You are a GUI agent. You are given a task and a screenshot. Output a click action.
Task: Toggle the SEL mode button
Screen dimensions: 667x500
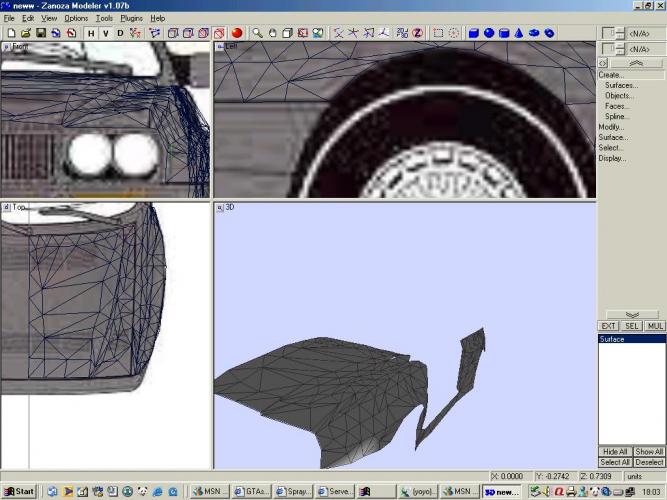point(632,326)
